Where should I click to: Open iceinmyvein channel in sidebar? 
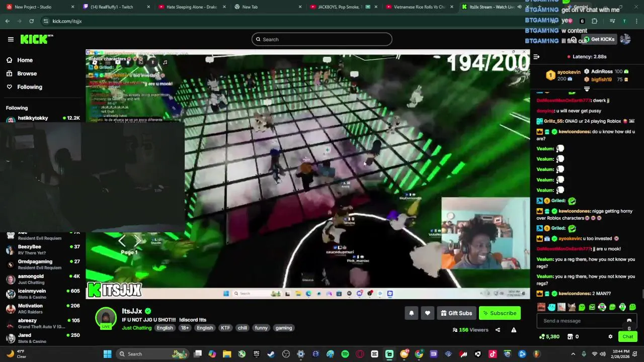coord(42,294)
